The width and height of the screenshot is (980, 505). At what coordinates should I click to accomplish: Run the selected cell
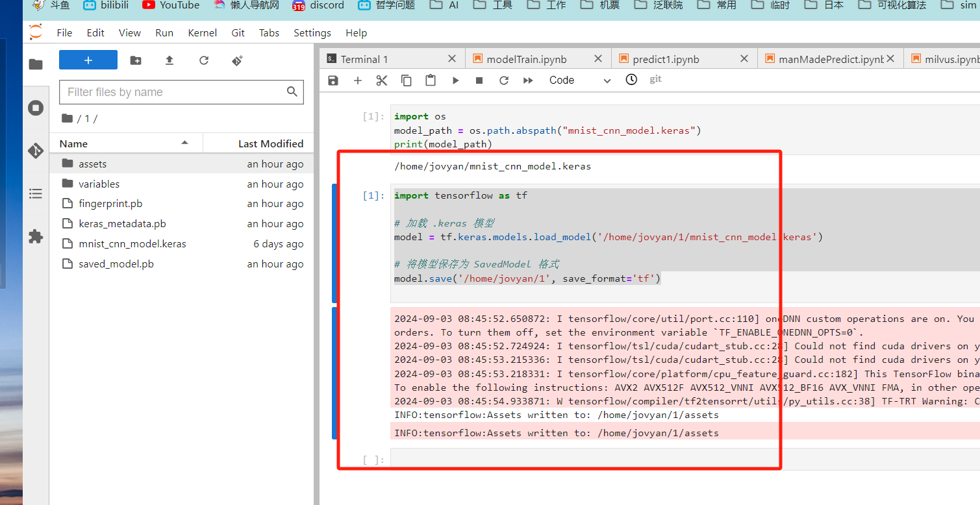point(455,80)
